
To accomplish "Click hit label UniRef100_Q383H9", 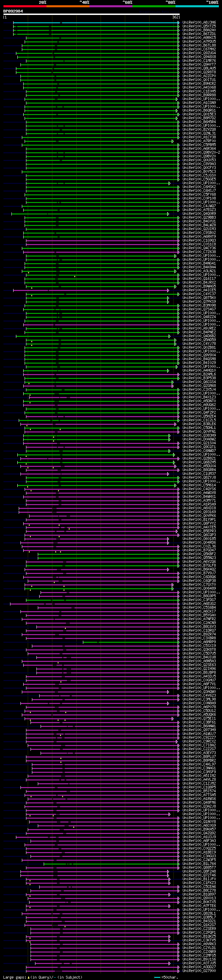I will [x=199, y=435].
